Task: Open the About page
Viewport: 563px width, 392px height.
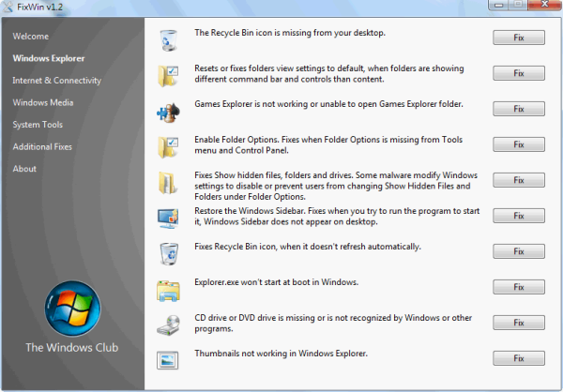Action: pos(24,169)
